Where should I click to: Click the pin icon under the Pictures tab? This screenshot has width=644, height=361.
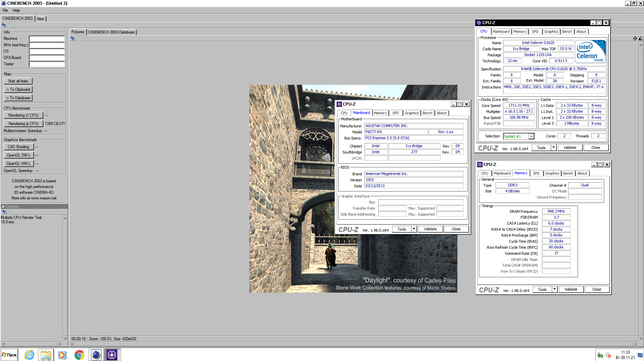point(73,39)
